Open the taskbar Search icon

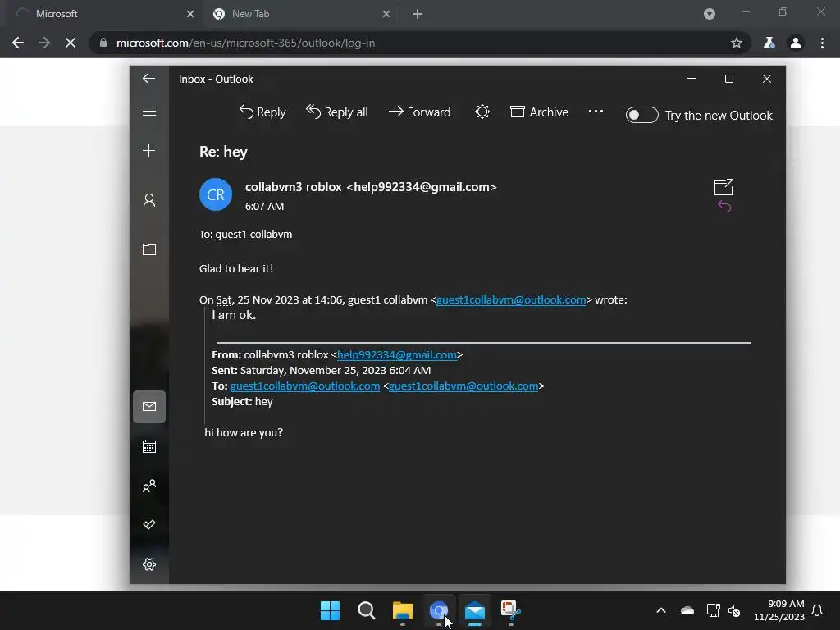tap(367, 610)
